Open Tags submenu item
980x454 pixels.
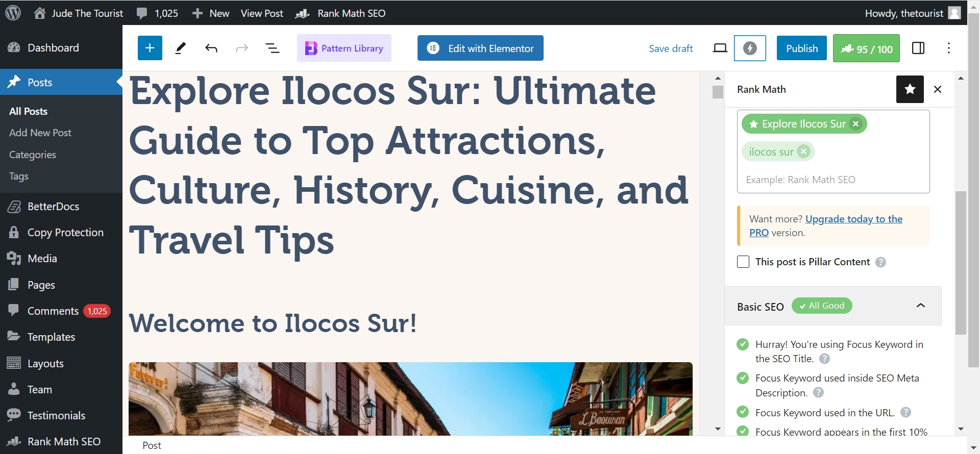19,176
